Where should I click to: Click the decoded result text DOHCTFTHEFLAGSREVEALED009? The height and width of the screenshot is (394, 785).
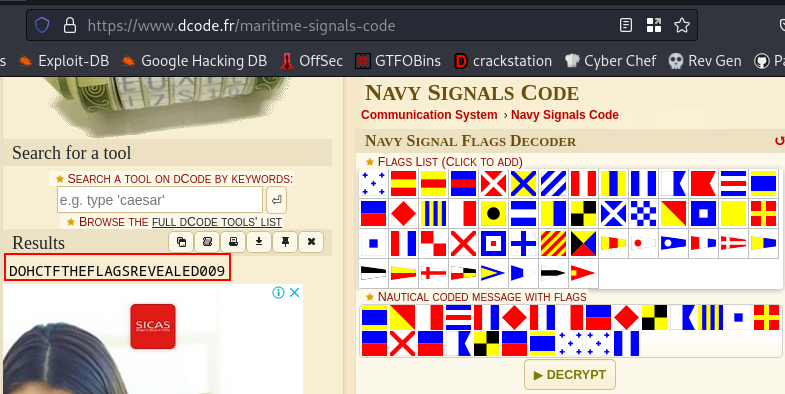pyautogui.click(x=117, y=271)
